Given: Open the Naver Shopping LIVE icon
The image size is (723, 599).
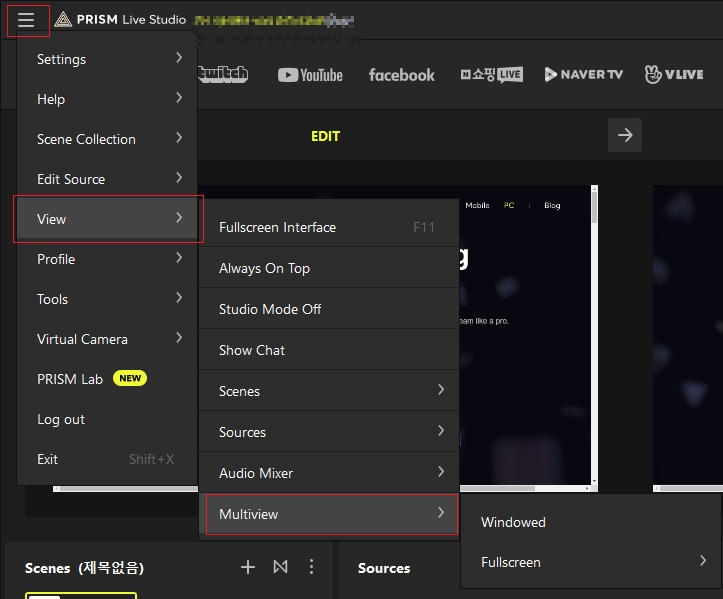Looking at the screenshot, I should tap(491, 75).
